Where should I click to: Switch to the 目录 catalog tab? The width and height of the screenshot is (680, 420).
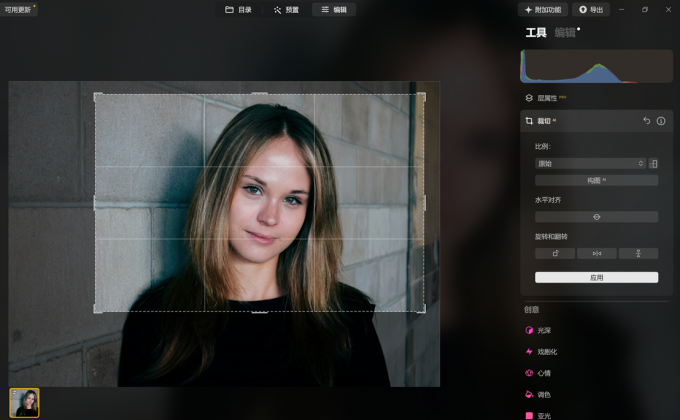click(x=238, y=10)
